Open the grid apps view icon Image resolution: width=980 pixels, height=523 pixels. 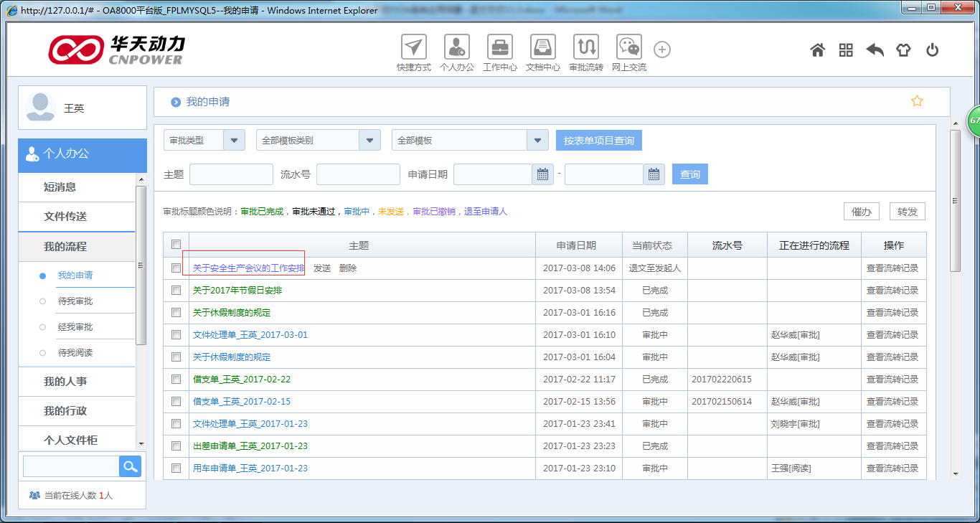point(846,50)
